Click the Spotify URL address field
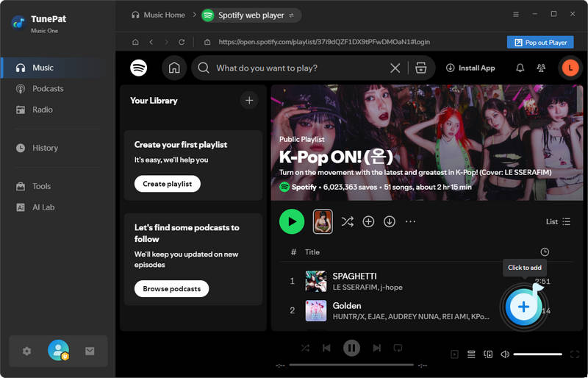Image resolution: width=588 pixels, height=378 pixels. click(324, 42)
